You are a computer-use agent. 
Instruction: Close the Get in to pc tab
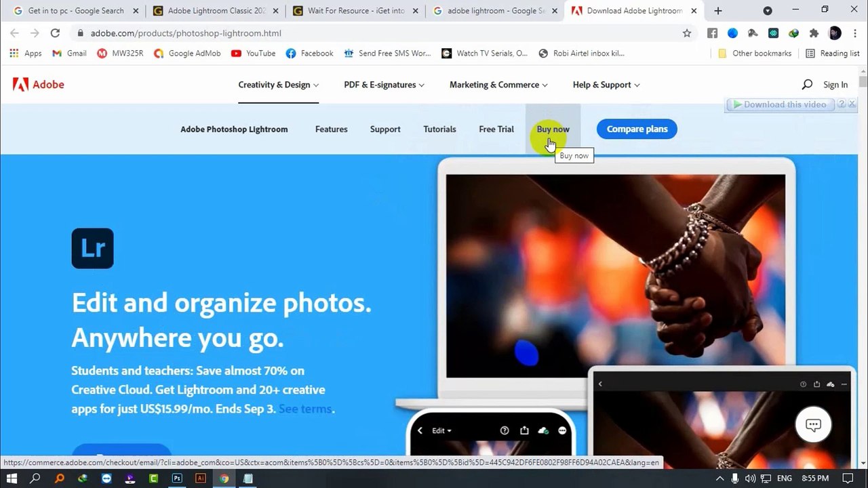pos(136,11)
